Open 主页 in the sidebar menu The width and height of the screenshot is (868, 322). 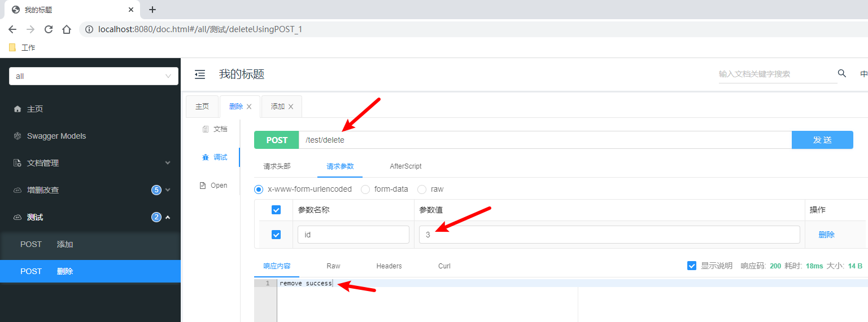click(x=90, y=109)
